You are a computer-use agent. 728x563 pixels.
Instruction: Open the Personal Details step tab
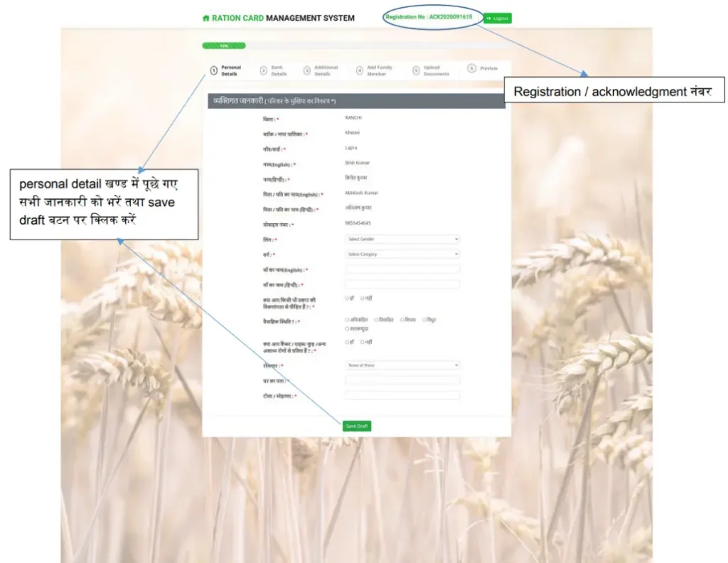226,70
